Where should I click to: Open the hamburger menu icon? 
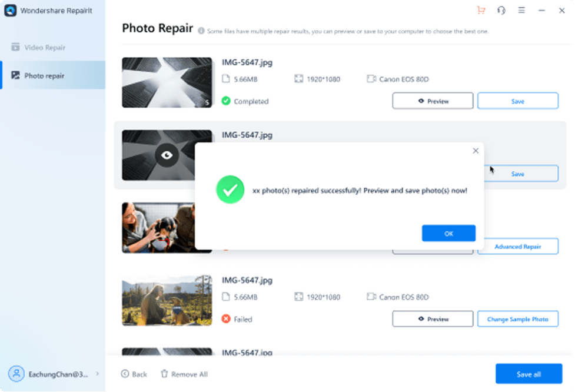click(521, 11)
